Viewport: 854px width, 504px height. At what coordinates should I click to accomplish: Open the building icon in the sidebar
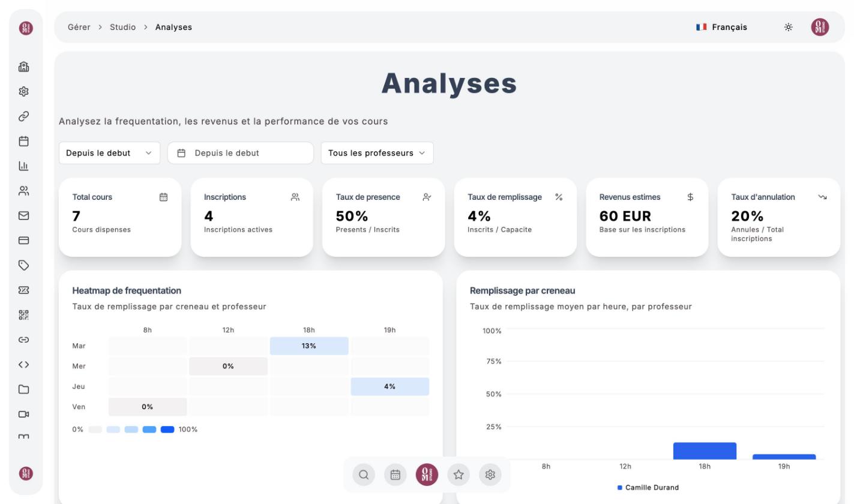23,67
